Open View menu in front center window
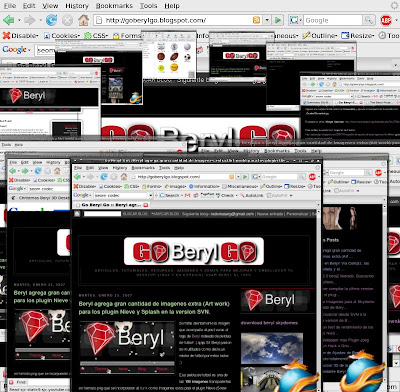400x392 pixels. (103, 168)
